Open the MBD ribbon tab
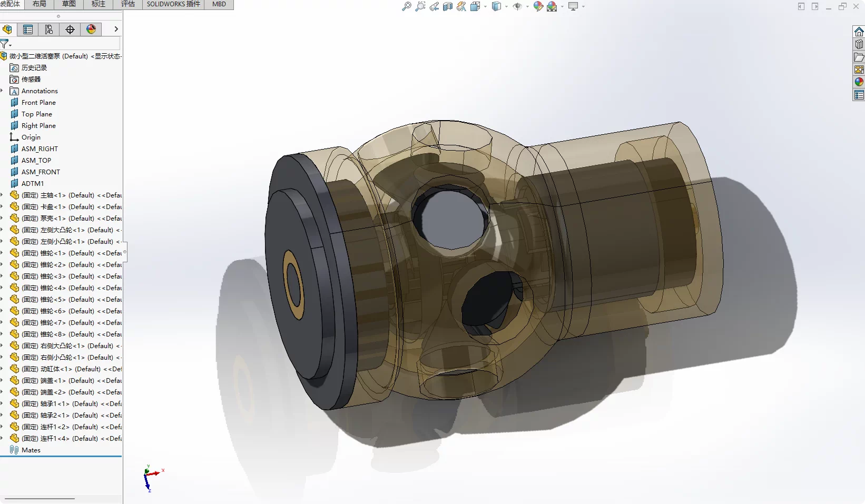 click(219, 4)
